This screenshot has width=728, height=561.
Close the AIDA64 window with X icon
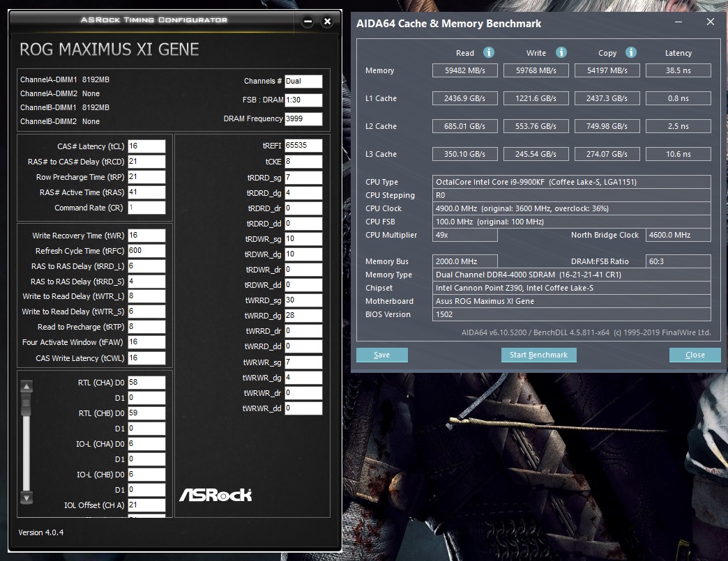coord(711,22)
